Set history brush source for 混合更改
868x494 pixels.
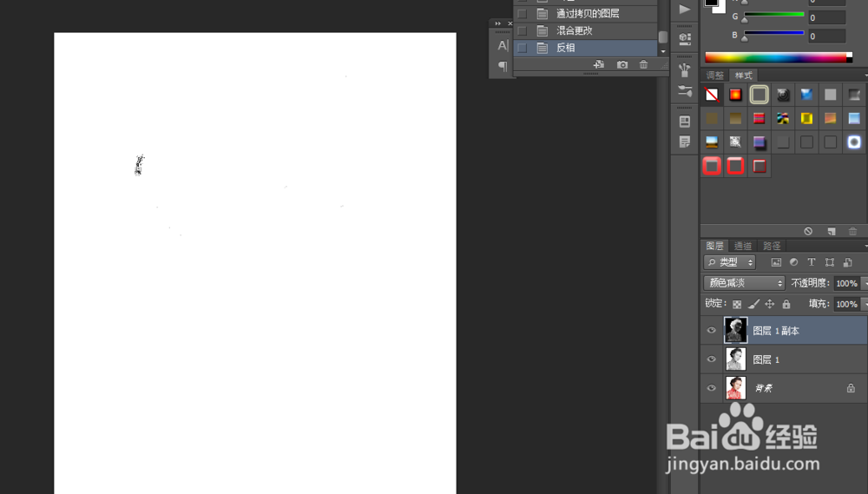coord(522,30)
